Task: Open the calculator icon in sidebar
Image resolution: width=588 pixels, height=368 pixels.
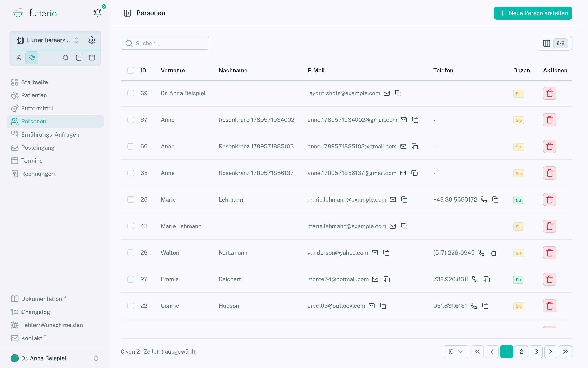Action: tap(79, 58)
